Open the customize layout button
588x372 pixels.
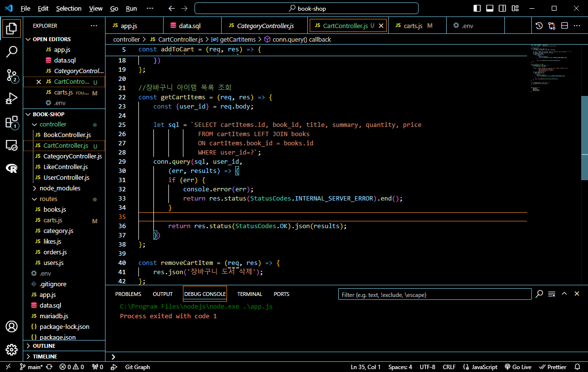point(515,8)
